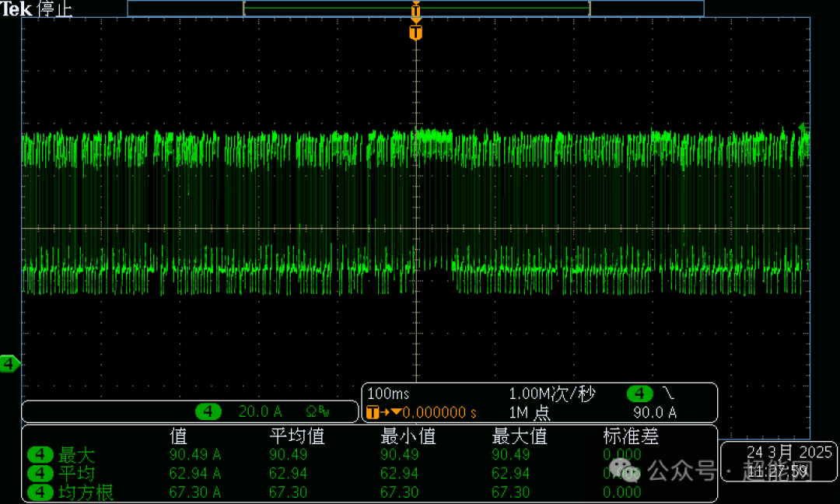Click the 平均值 column header
The image size is (840, 504).
coord(297,436)
